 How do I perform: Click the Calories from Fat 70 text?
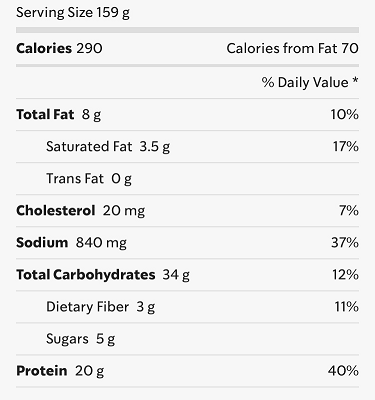click(x=292, y=48)
